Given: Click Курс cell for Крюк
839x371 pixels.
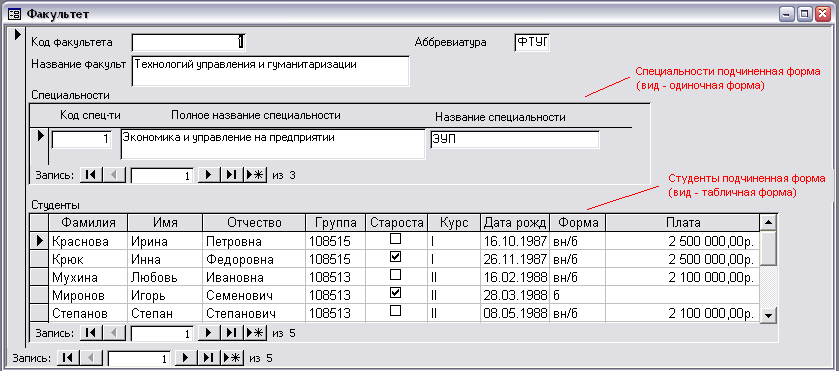Looking at the screenshot, I should [x=454, y=259].
